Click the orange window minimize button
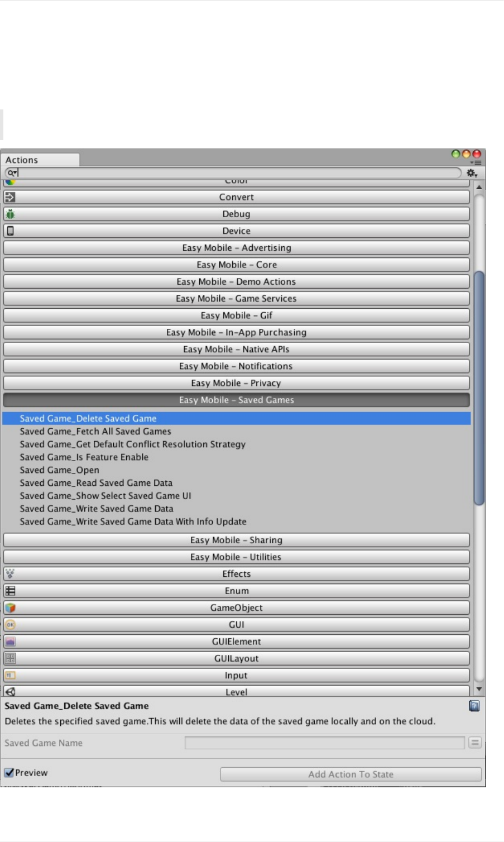 pos(466,154)
